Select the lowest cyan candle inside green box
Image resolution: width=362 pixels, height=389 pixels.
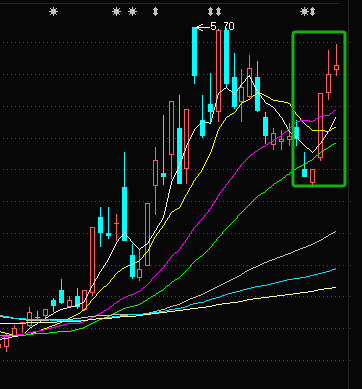(304, 173)
